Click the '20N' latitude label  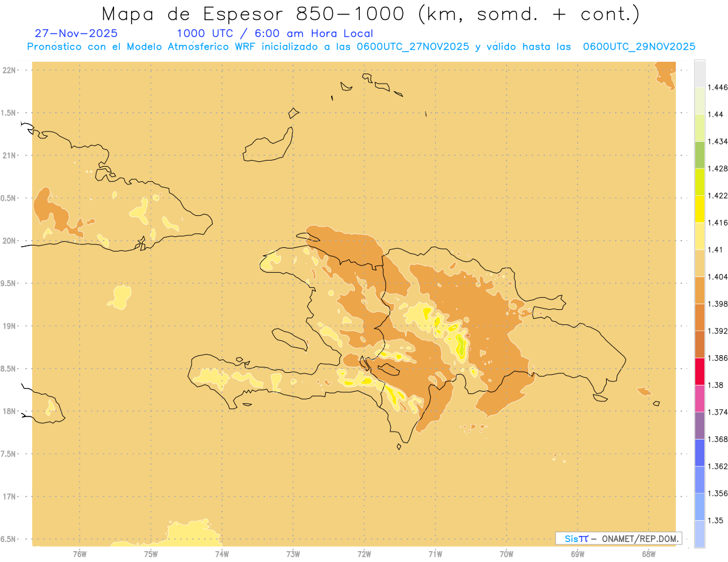[x=8, y=241]
